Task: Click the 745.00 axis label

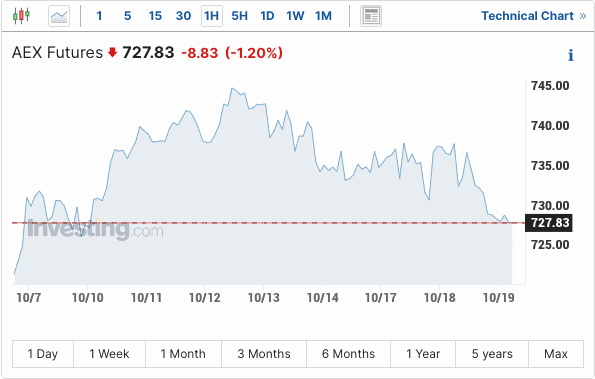Action: pyautogui.click(x=550, y=86)
